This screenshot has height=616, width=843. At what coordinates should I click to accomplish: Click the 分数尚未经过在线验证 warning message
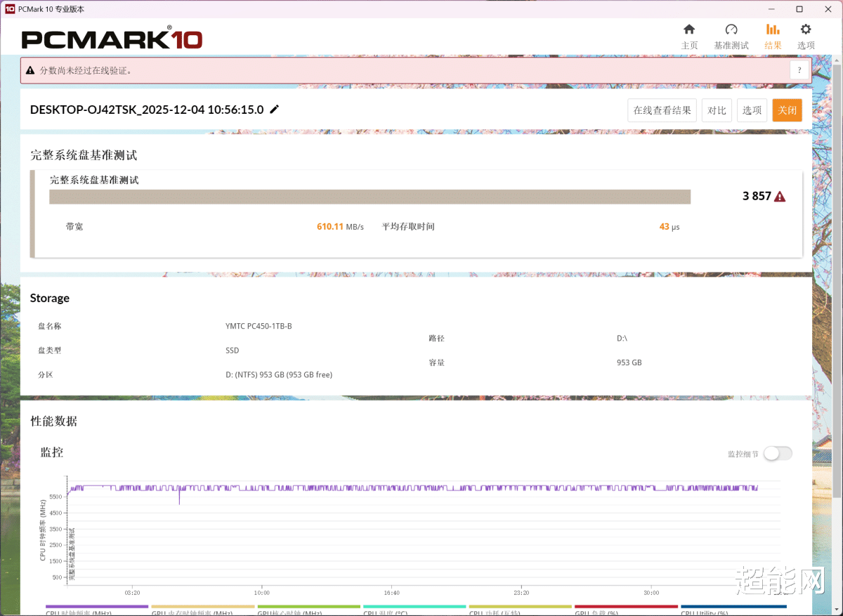[x=86, y=71]
